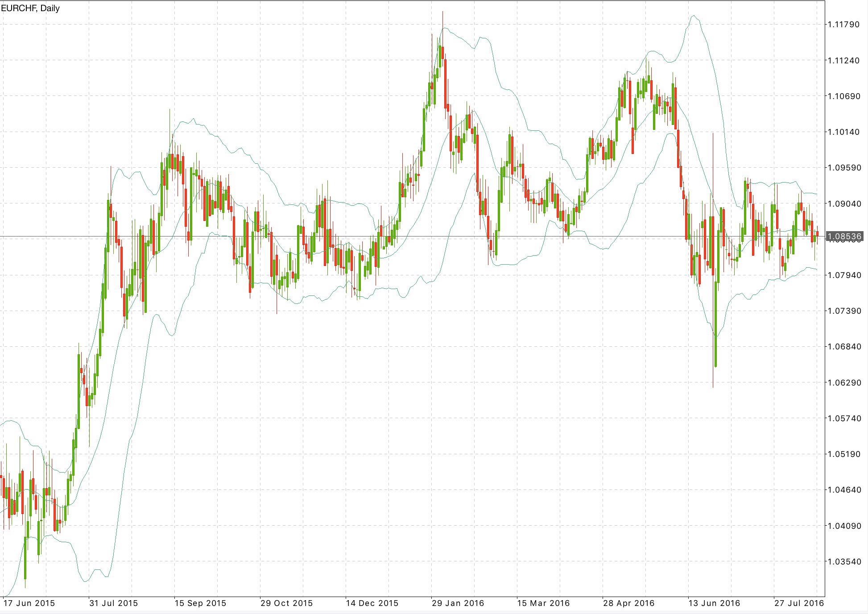Select the 27 Jul 2016 date label
The image size is (868, 614).
coord(799,603)
